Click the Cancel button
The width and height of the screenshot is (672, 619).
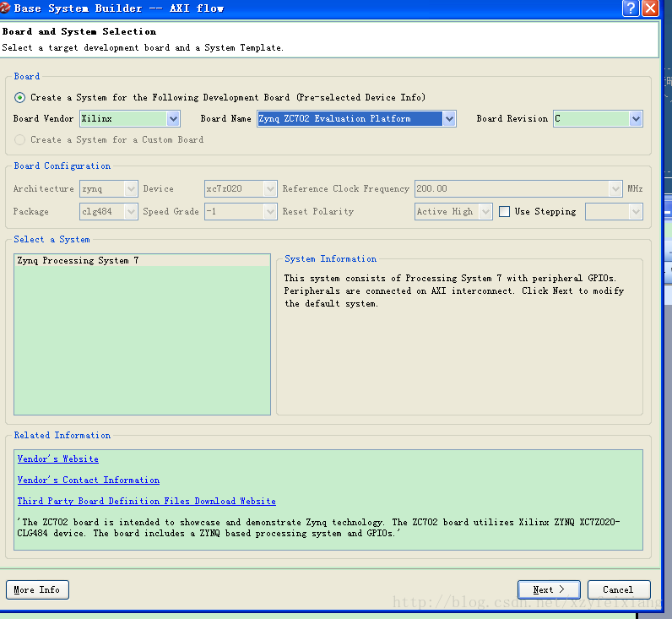(619, 589)
